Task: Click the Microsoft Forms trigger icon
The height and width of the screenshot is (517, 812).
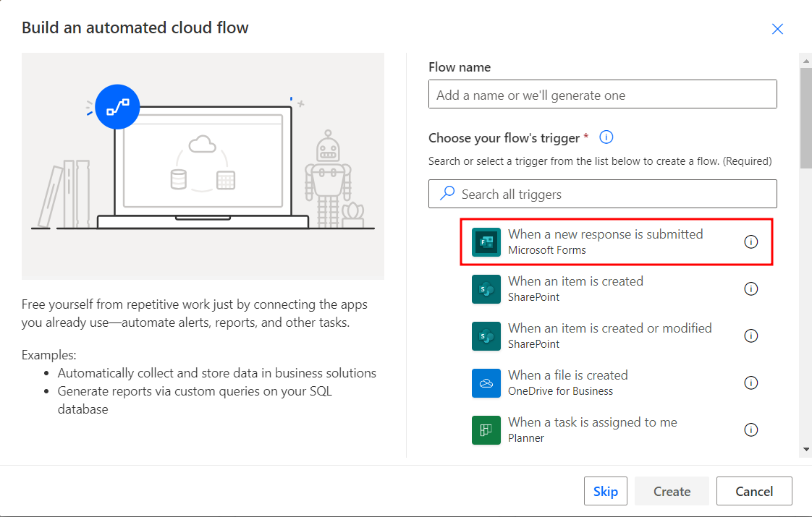Action: point(486,242)
